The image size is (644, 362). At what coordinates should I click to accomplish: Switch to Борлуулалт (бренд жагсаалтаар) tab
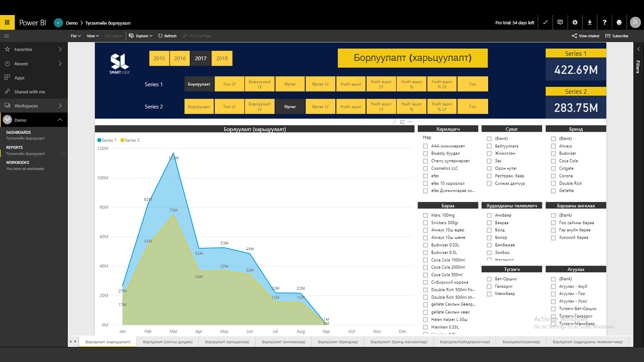point(399,342)
